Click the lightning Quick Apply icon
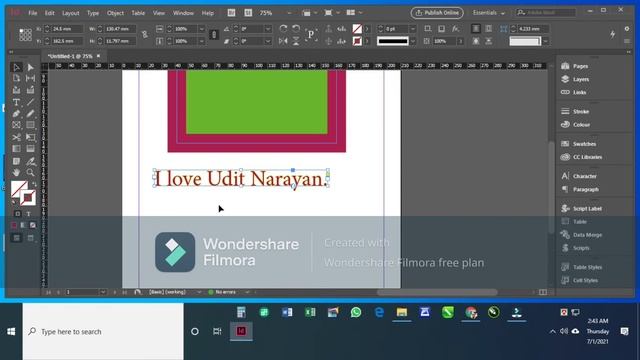640x360 pixels. pyautogui.click(x=613, y=35)
